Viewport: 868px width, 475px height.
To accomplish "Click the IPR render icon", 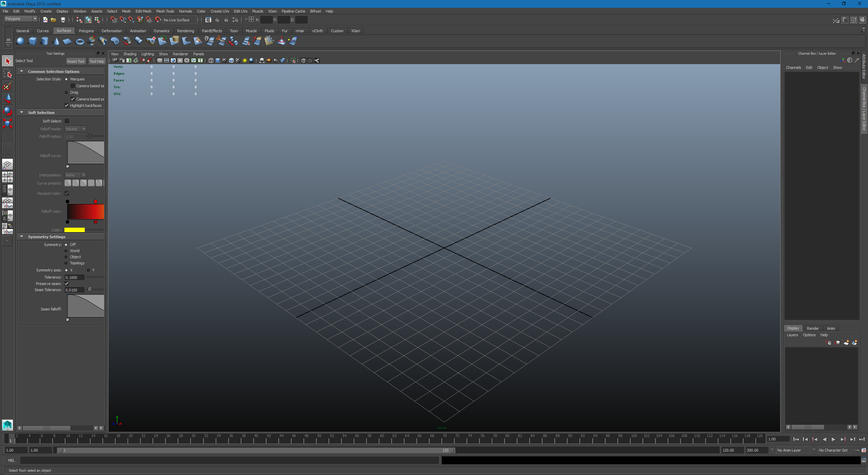I will 226,20.
